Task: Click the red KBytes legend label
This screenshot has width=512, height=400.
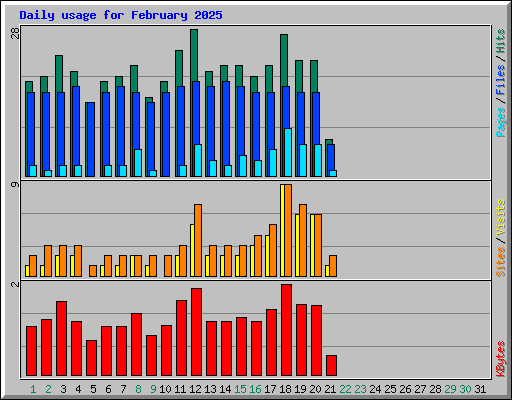Action: point(500,359)
